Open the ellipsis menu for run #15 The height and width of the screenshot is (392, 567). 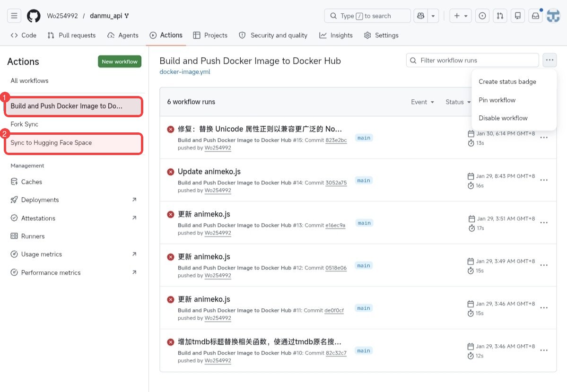pyautogui.click(x=544, y=138)
